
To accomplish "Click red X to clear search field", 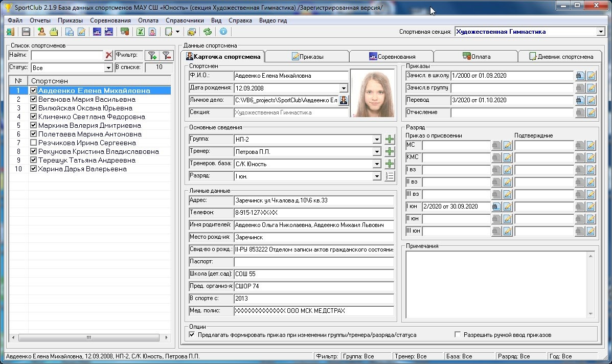I will (x=108, y=55).
